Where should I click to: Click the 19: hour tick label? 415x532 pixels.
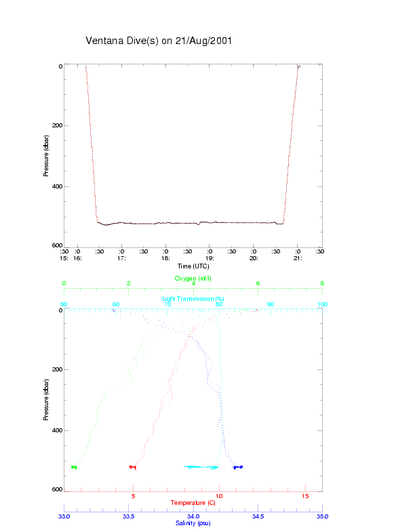tap(210, 258)
